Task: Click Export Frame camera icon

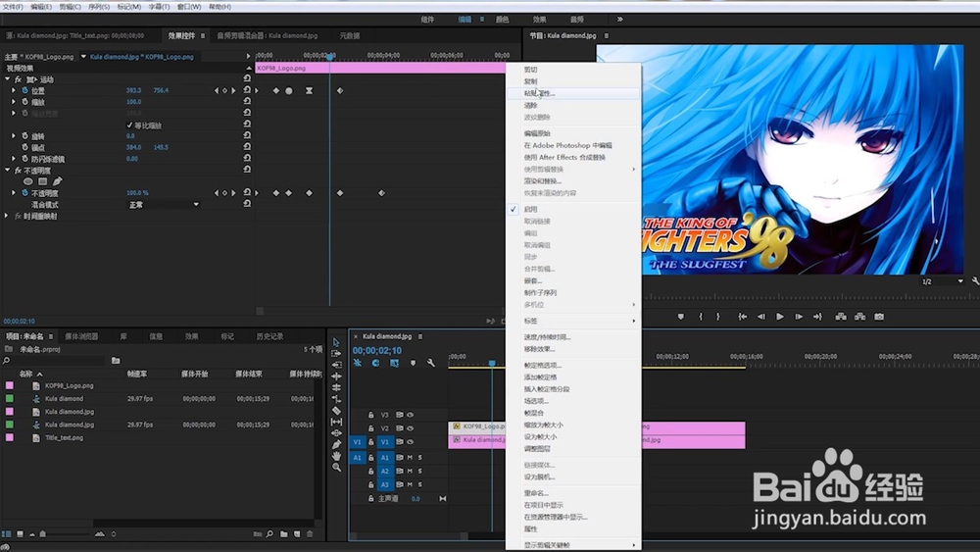Action: 879,317
